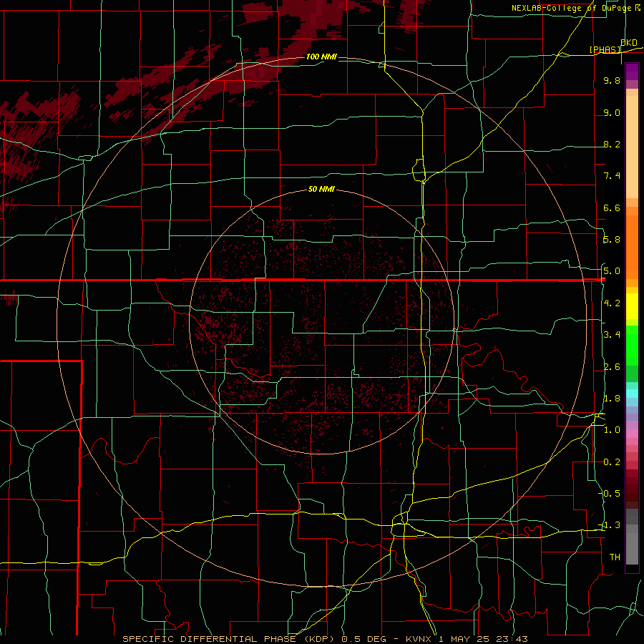Click the NEXLAB logo mark after DuPage
This screenshot has height=644, width=644.
[x=638, y=8]
